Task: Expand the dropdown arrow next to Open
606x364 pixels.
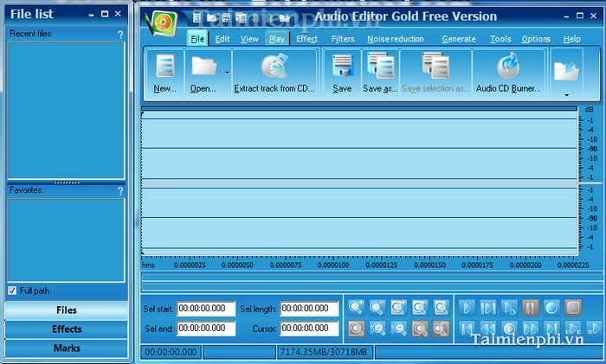Action: click(227, 73)
